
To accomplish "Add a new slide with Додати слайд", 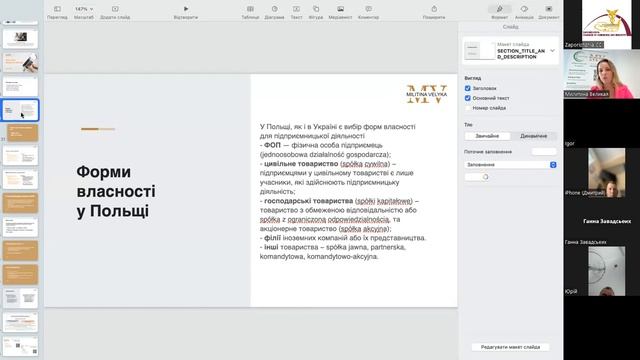I will tap(115, 9).
